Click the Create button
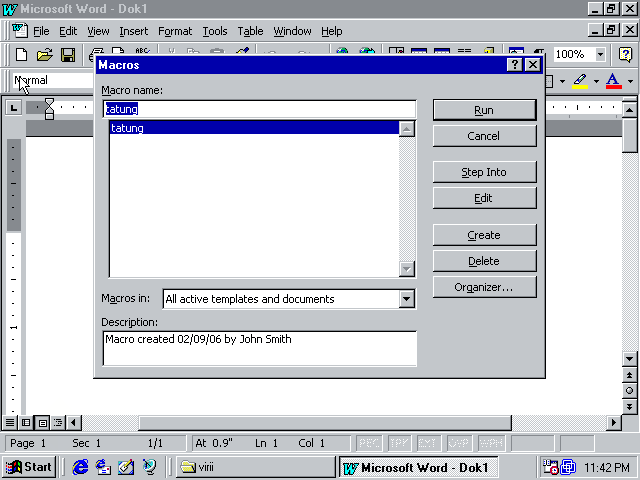This screenshot has height=480, width=640. (x=484, y=235)
